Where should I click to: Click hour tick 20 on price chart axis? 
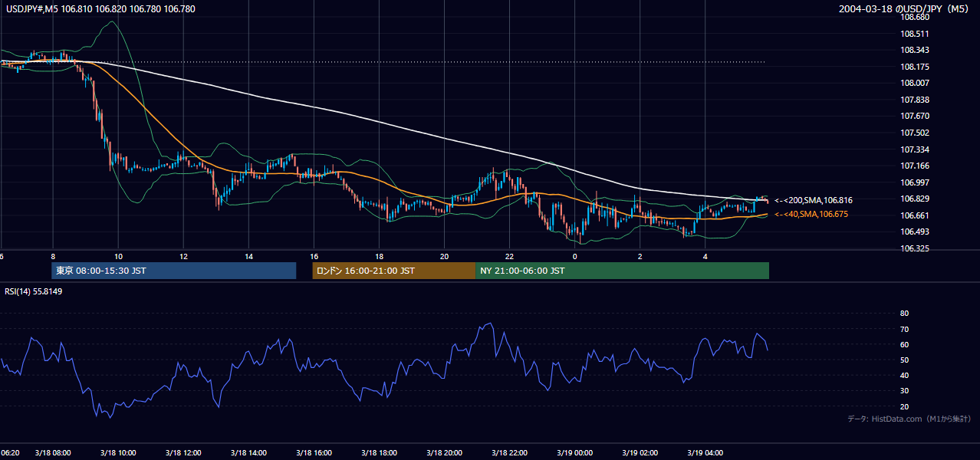(x=444, y=257)
